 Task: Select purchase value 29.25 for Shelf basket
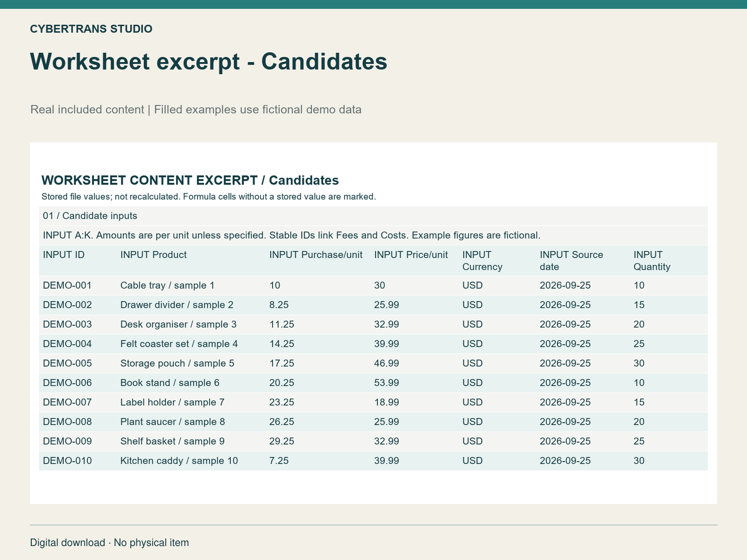(x=282, y=441)
